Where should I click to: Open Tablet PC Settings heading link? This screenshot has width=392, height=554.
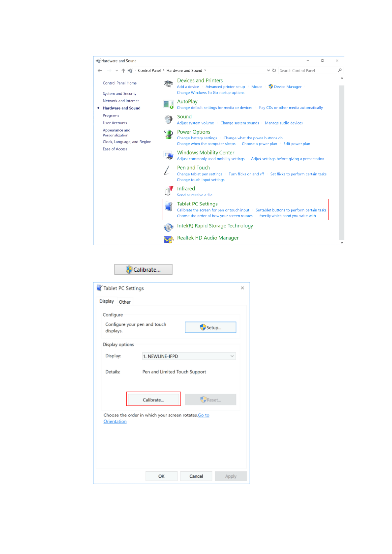pos(197,204)
